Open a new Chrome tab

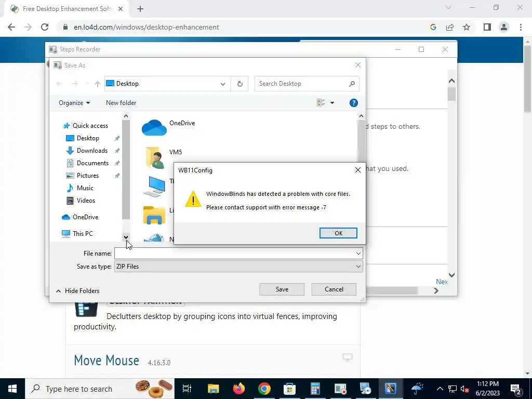coord(140,9)
